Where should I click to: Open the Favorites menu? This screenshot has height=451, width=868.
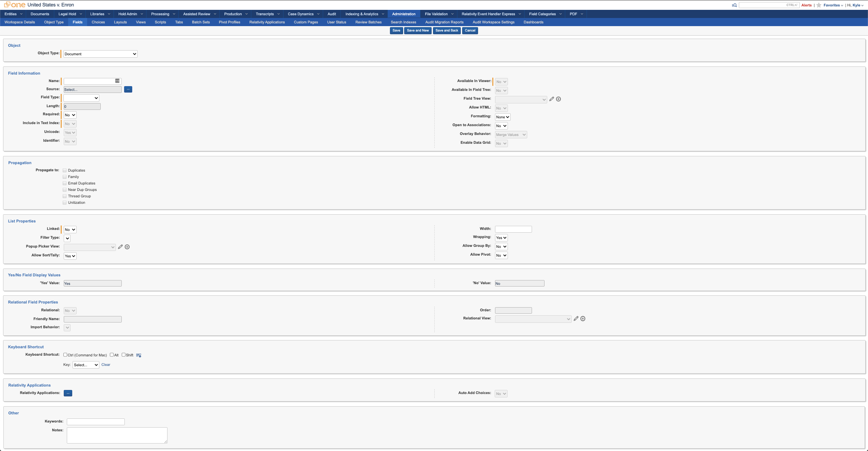click(833, 5)
